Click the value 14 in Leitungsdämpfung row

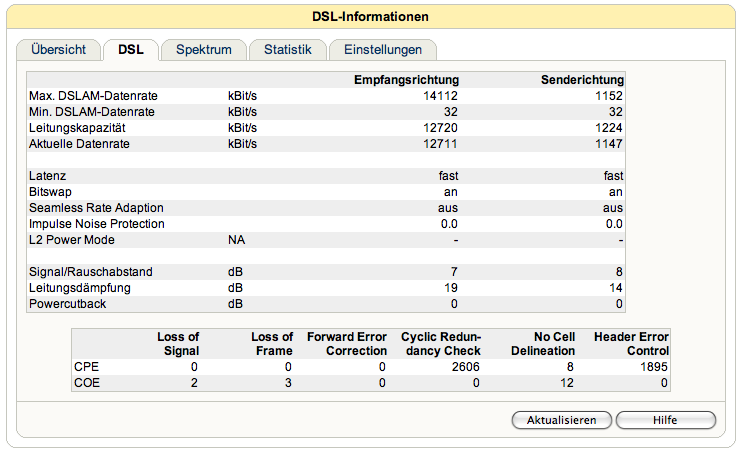pyautogui.click(x=615, y=288)
